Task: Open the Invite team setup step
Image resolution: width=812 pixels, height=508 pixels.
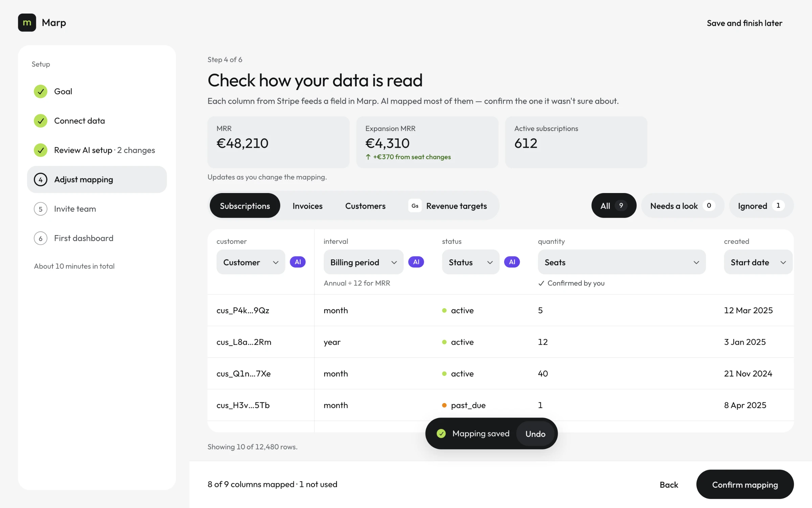Action: pyautogui.click(x=97, y=209)
